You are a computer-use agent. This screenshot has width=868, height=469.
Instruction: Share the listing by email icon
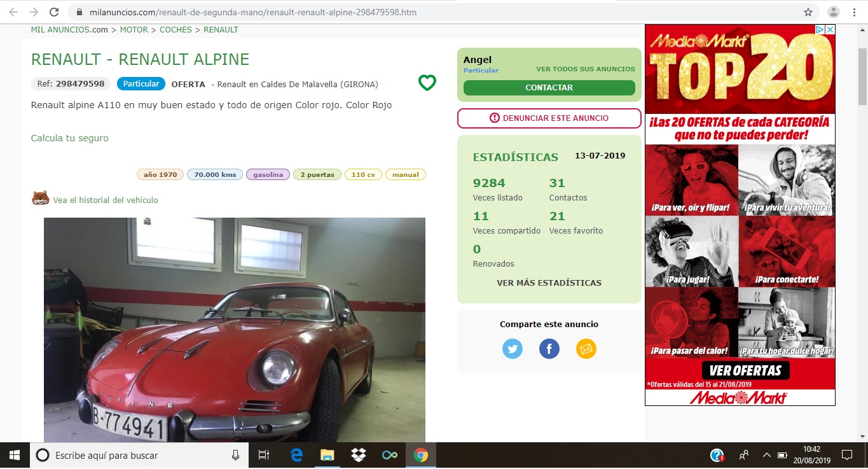[586, 349]
